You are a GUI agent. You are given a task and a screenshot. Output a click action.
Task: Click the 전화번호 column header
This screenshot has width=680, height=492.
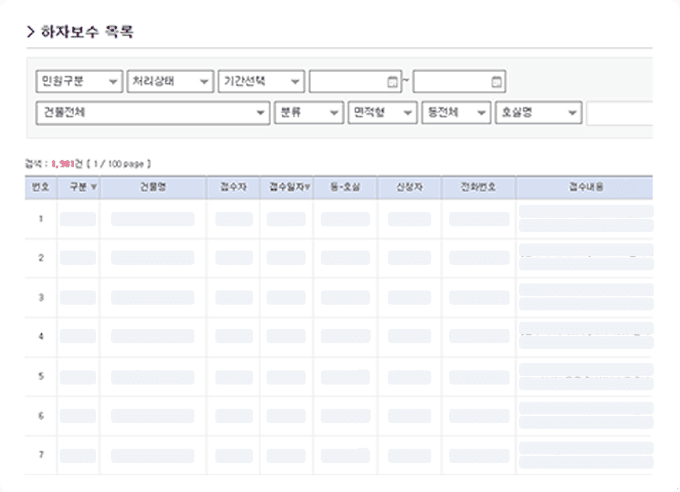pos(478,187)
